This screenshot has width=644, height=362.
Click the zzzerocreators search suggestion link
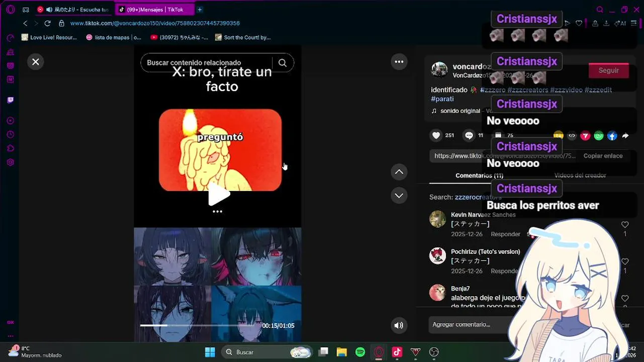478,197
